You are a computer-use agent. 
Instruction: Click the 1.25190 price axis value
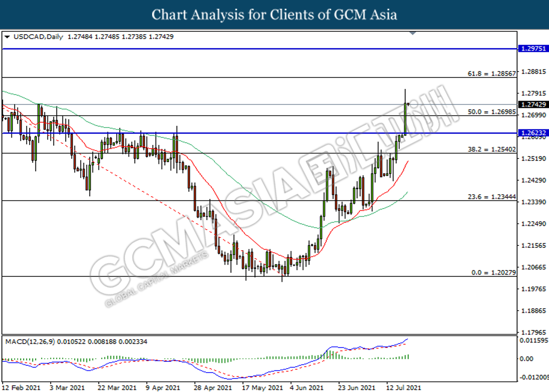click(533, 159)
